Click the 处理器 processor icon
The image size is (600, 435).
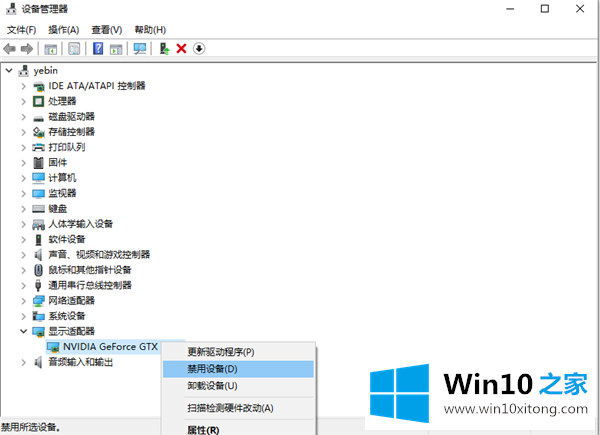39,101
